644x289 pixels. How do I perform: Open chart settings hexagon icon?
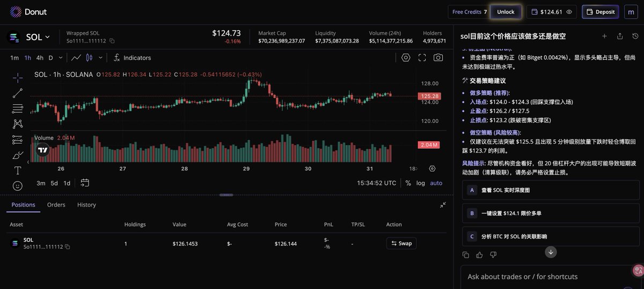click(406, 57)
